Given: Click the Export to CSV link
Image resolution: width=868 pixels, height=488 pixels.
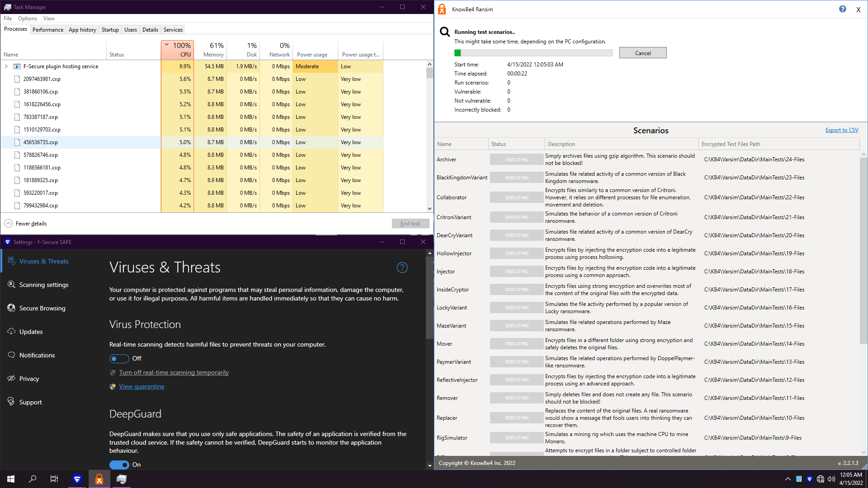Looking at the screenshot, I should [841, 130].
